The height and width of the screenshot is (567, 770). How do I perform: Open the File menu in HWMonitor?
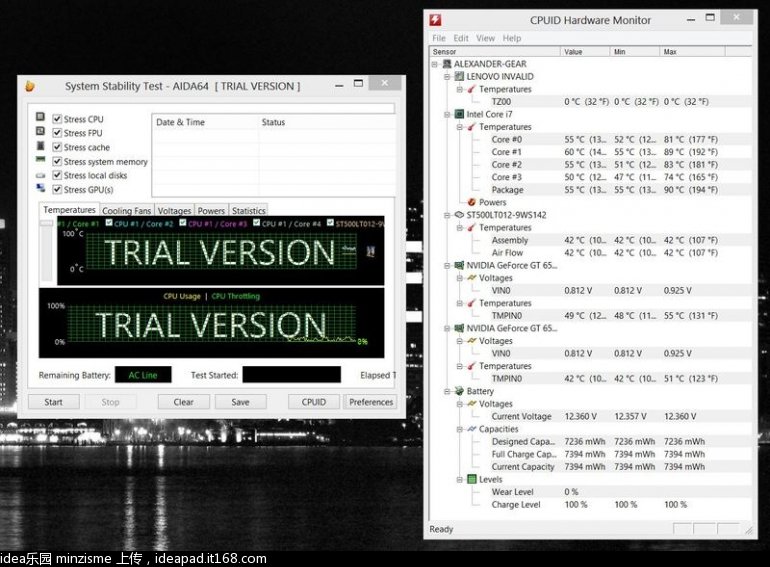tap(439, 38)
